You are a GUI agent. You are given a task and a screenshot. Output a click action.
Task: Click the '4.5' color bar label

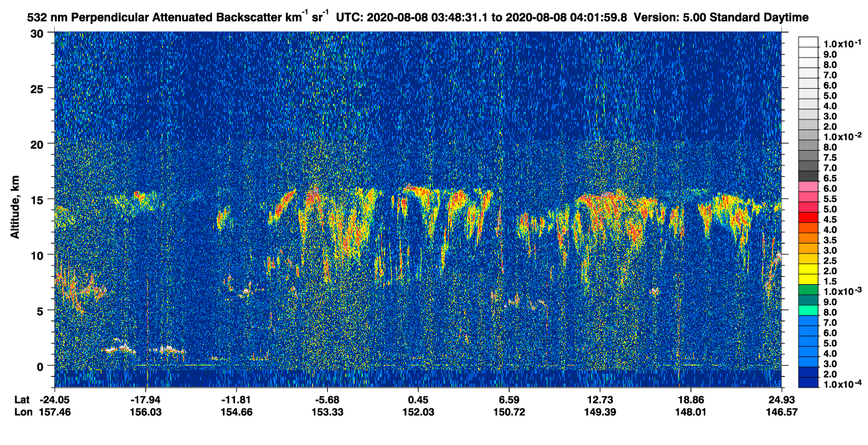point(830,219)
